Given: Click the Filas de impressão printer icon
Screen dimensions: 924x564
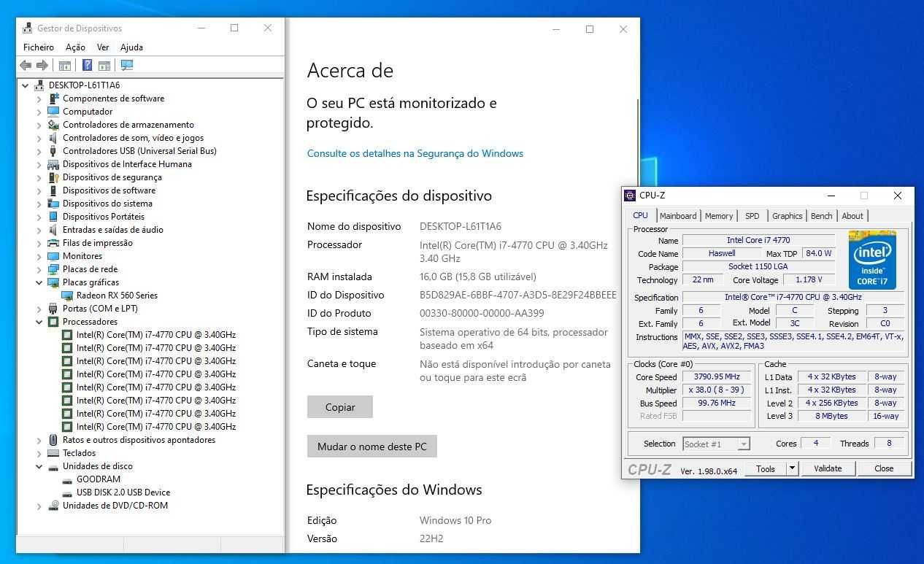Looking at the screenshot, I should click(53, 243).
